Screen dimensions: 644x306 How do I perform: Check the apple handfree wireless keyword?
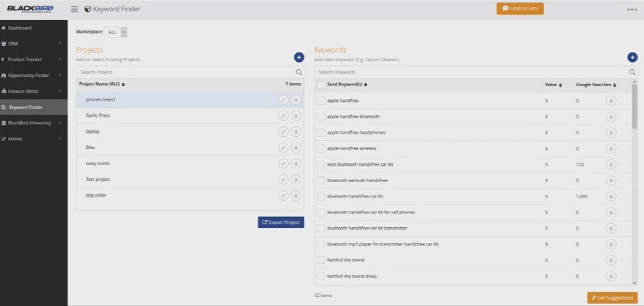pos(320,148)
